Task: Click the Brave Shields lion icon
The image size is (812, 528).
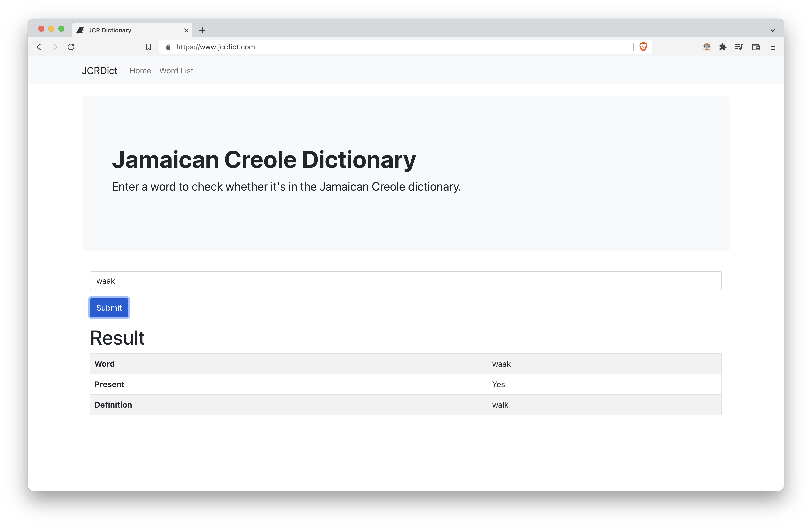Action: pyautogui.click(x=643, y=47)
